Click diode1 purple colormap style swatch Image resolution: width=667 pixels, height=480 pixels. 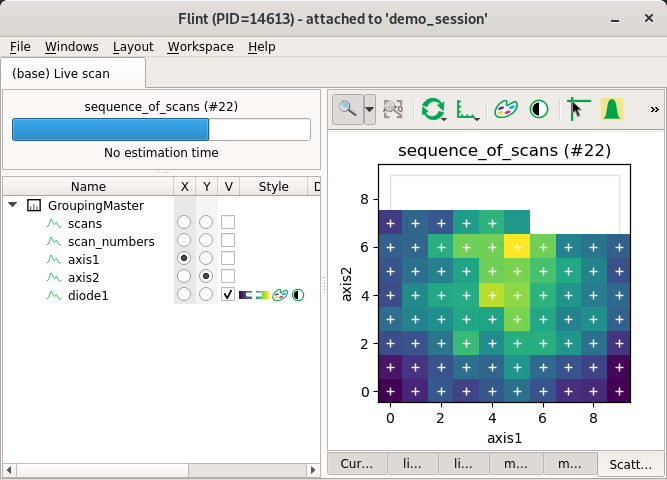pos(245,295)
